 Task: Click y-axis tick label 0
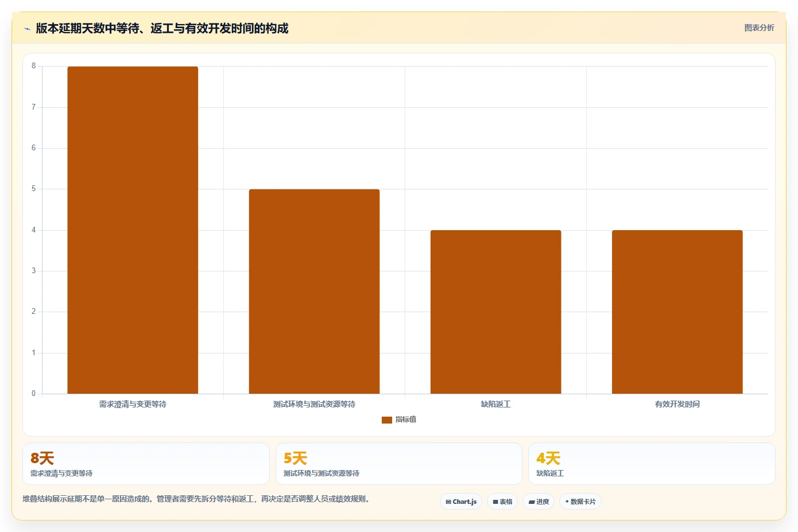(x=33, y=394)
